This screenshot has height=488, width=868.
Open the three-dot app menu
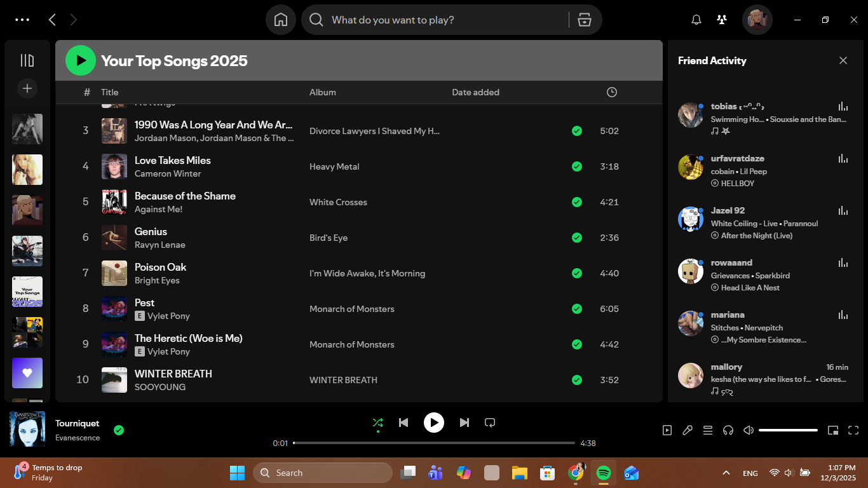tap(22, 20)
